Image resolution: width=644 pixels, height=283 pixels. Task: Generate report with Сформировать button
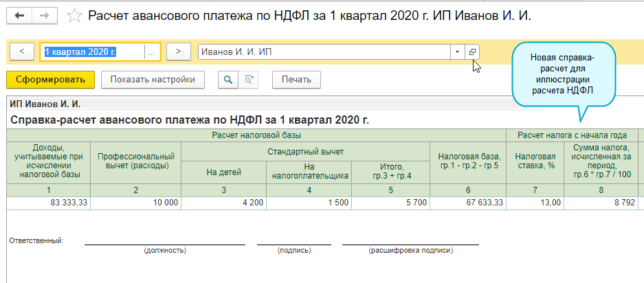(x=51, y=80)
